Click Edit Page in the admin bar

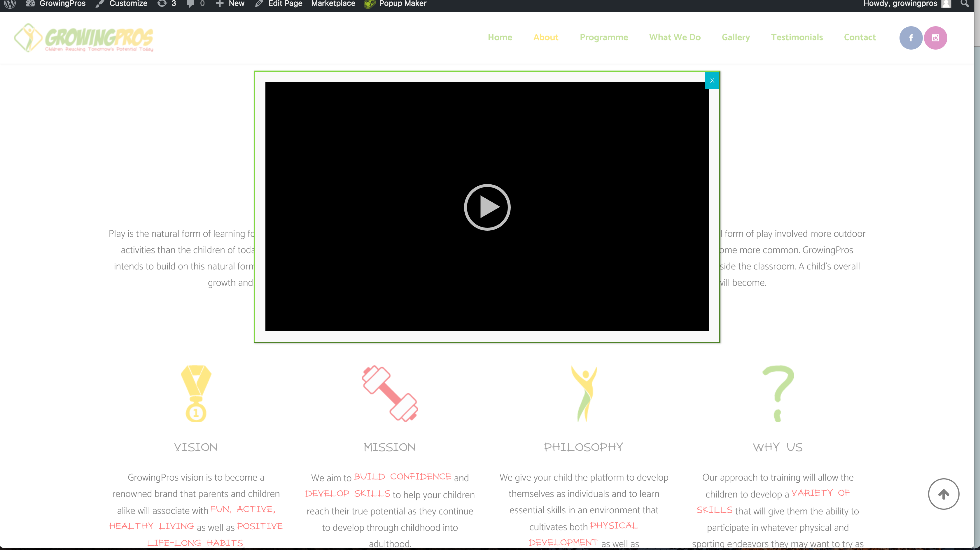(279, 4)
